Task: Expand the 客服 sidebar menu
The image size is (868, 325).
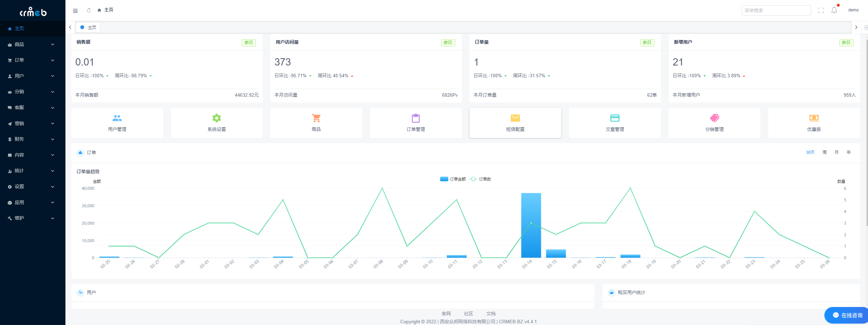Action: click(x=33, y=107)
